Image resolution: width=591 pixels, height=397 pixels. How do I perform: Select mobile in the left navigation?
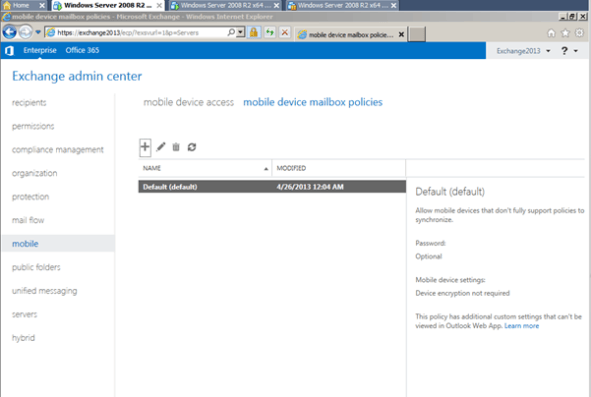tap(58, 244)
